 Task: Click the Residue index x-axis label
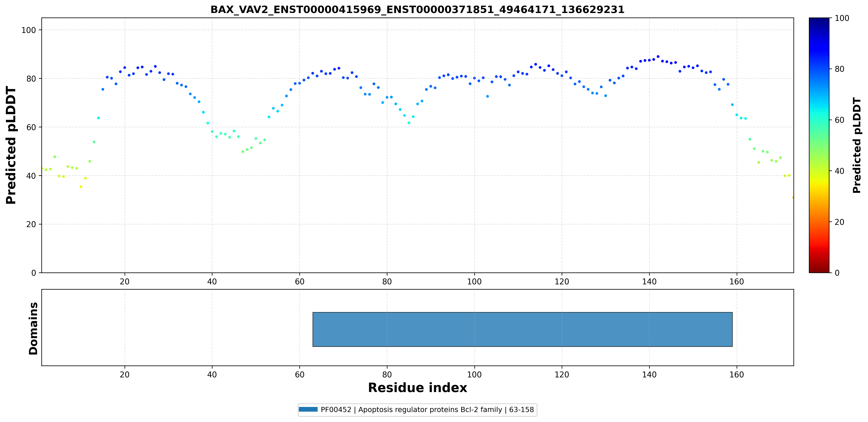(x=418, y=388)
